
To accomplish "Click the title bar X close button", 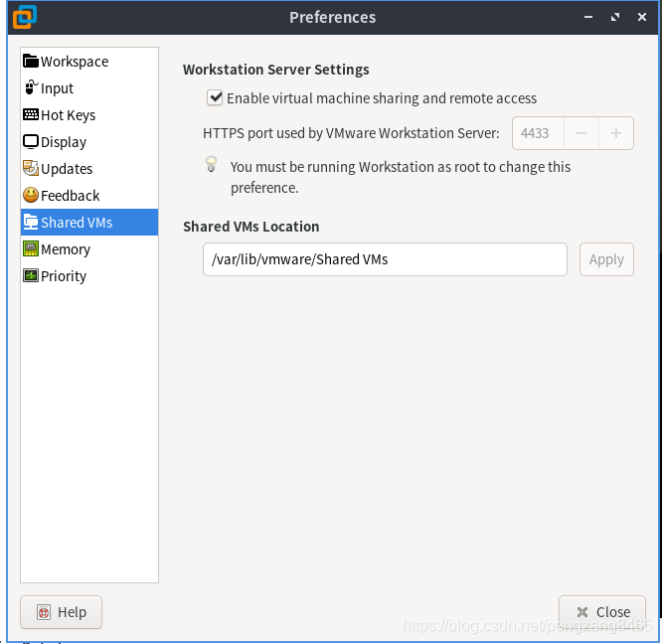I will pos(642,17).
